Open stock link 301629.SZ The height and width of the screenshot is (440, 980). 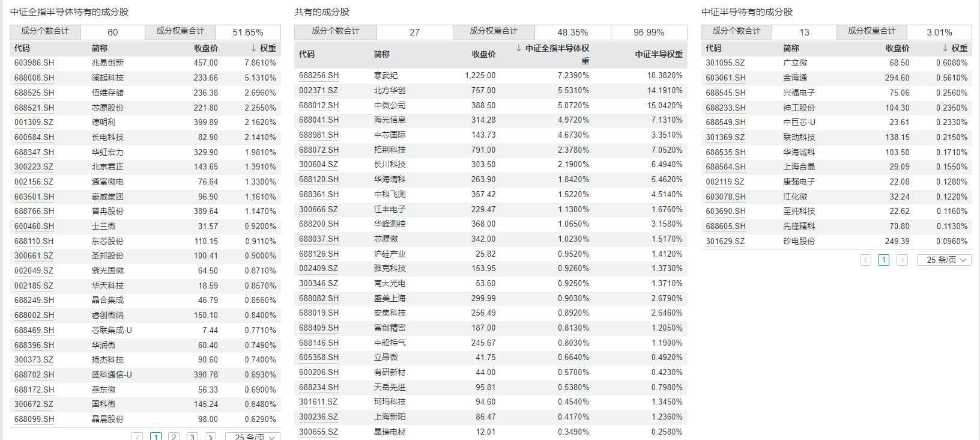(x=725, y=241)
